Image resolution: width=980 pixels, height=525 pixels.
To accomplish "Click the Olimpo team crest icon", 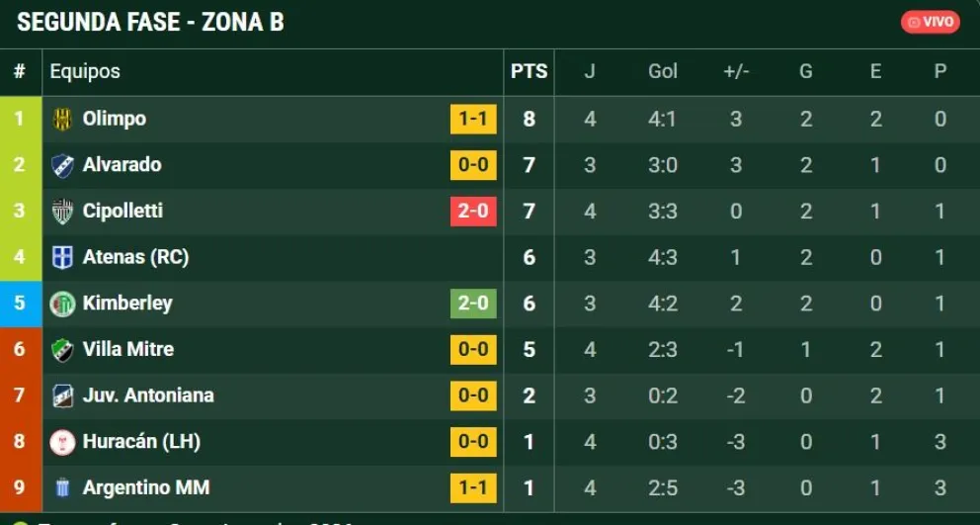I will [62, 119].
